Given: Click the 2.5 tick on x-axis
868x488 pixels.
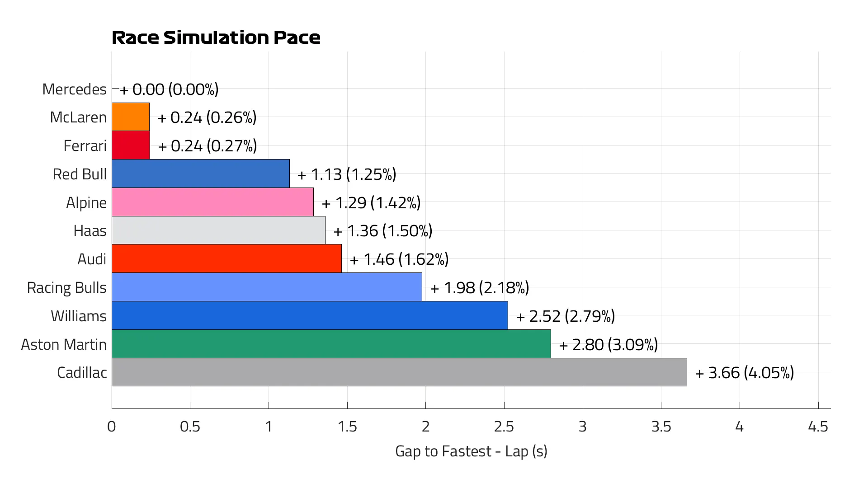Looking at the screenshot, I should click(x=504, y=427).
